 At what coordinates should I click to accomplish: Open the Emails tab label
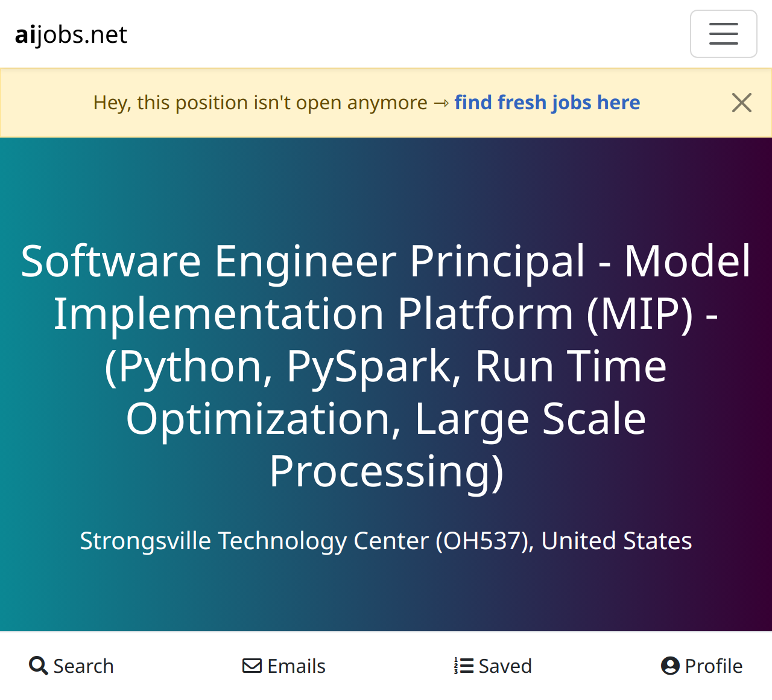(296, 666)
